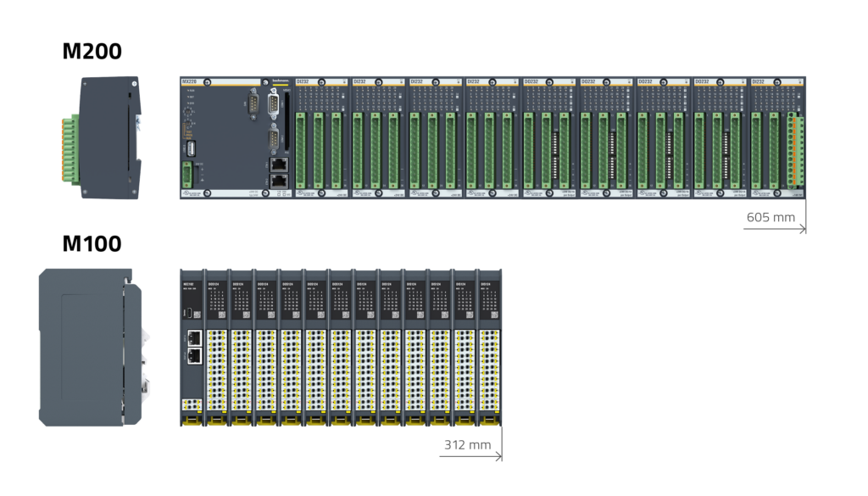Screen dimensions: 868x496
Task: Click the lower RJ45 Ethernet port on MX220
Action: 277,179
